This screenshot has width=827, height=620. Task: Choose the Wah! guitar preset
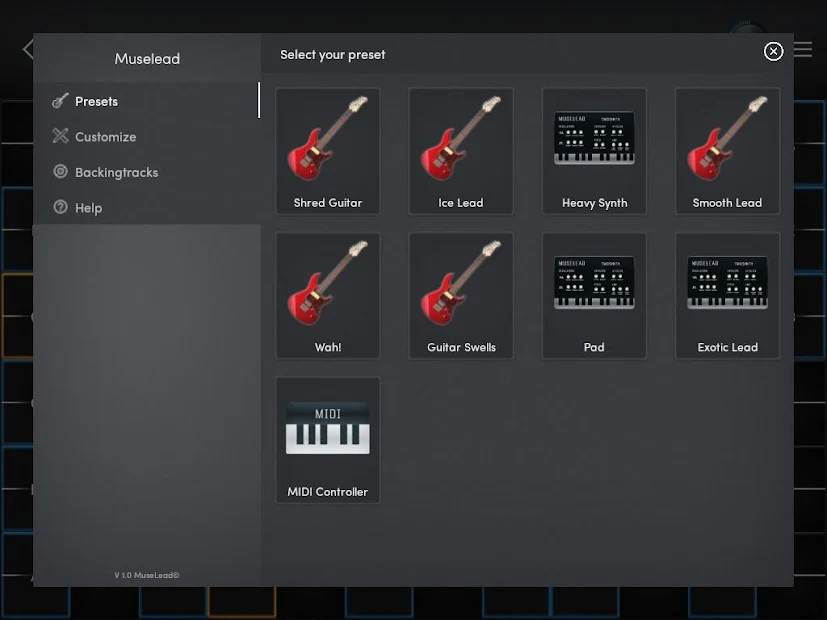click(x=328, y=296)
